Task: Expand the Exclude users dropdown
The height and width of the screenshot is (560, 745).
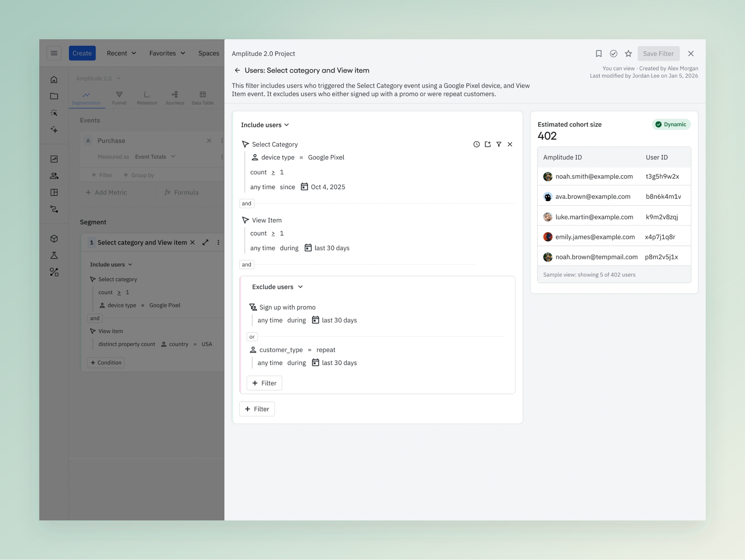Action: tap(277, 287)
